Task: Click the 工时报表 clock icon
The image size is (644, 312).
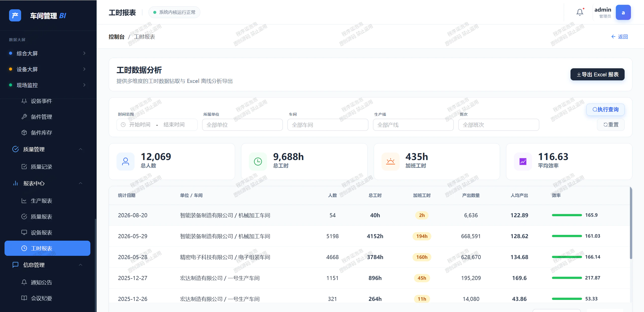Action: (24, 248)
